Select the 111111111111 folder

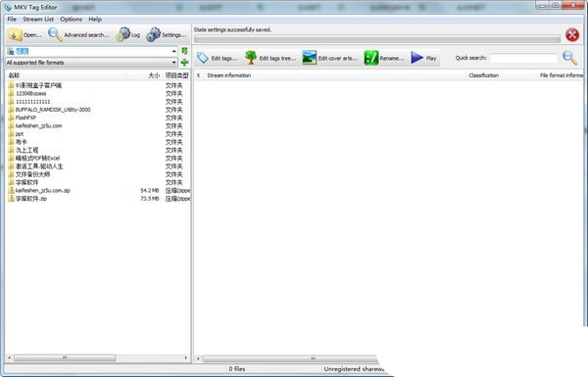click(32, 102)
